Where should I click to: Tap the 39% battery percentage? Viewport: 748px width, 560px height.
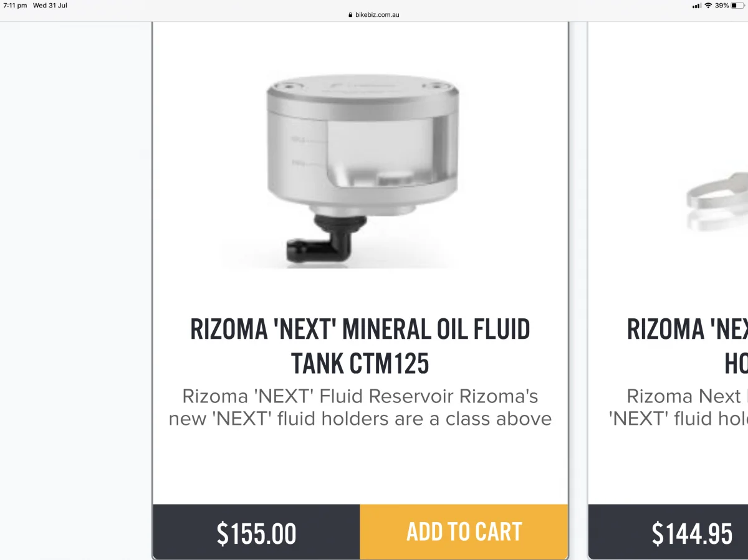click(722, 6)
